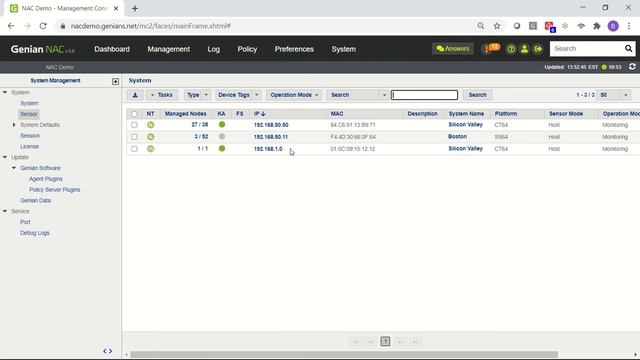The height and width of the screenshot is (360, 640).
Task: Open the Management menu
Action: point(169,49)
